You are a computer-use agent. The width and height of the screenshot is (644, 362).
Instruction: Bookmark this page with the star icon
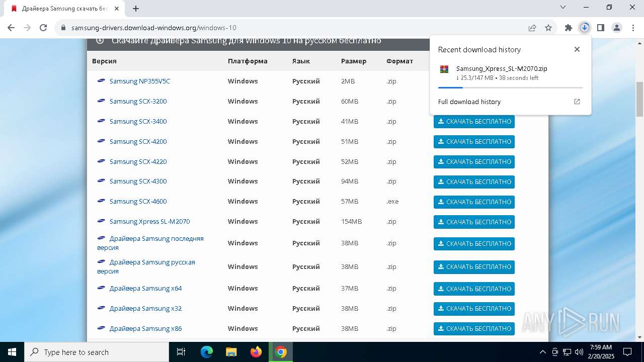click(548, 28)
